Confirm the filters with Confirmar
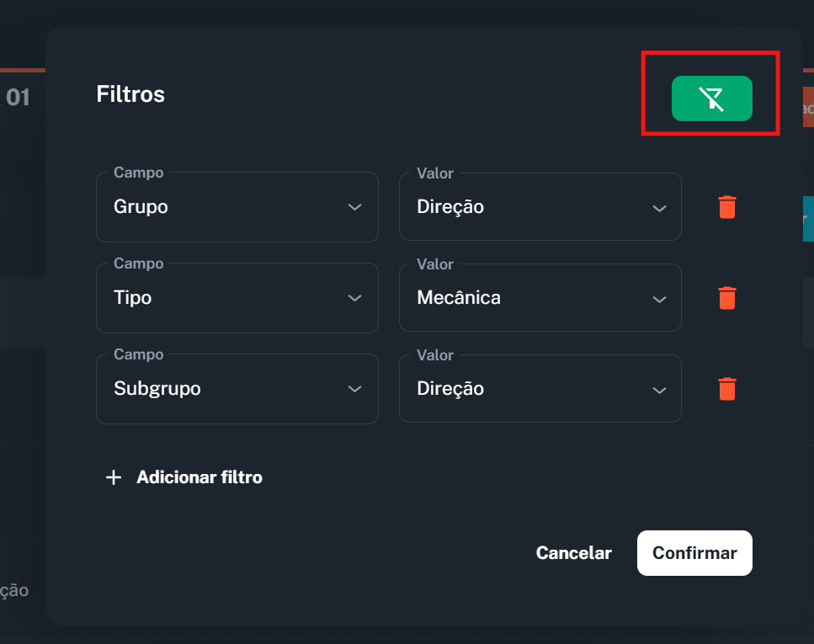 [694, 553]
